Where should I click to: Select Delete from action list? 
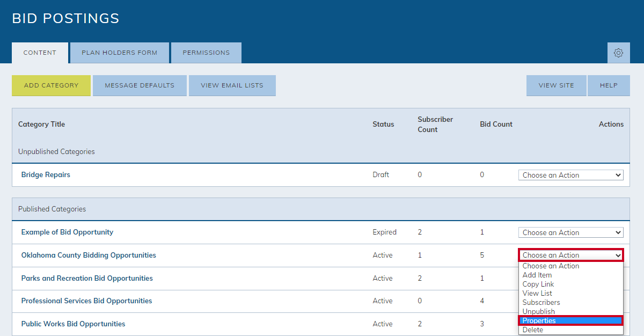(571, 330)
